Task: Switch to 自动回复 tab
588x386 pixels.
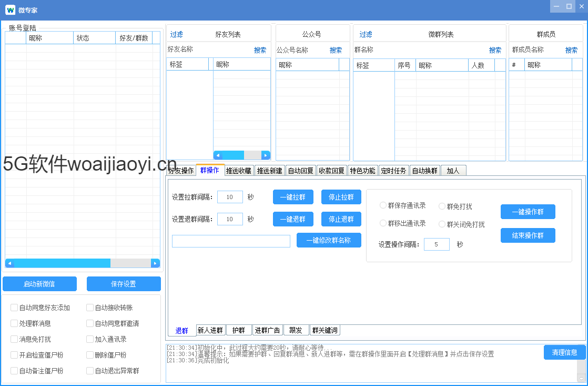Action: (x=300, y=171)
